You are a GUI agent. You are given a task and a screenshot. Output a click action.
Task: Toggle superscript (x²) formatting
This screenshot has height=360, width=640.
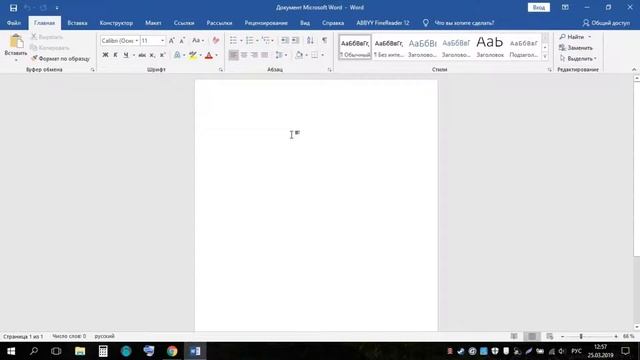162,55
